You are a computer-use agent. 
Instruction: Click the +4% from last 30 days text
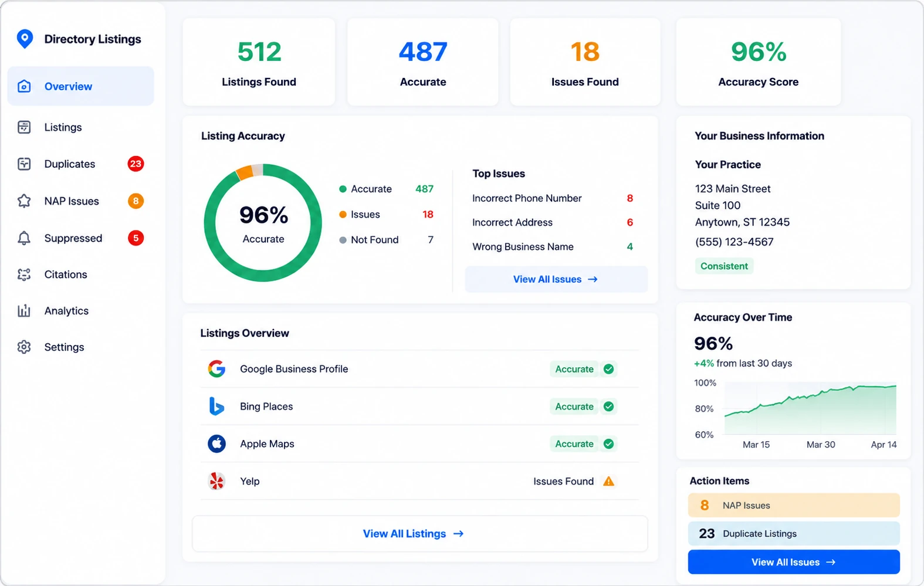(x=743, y=363)
